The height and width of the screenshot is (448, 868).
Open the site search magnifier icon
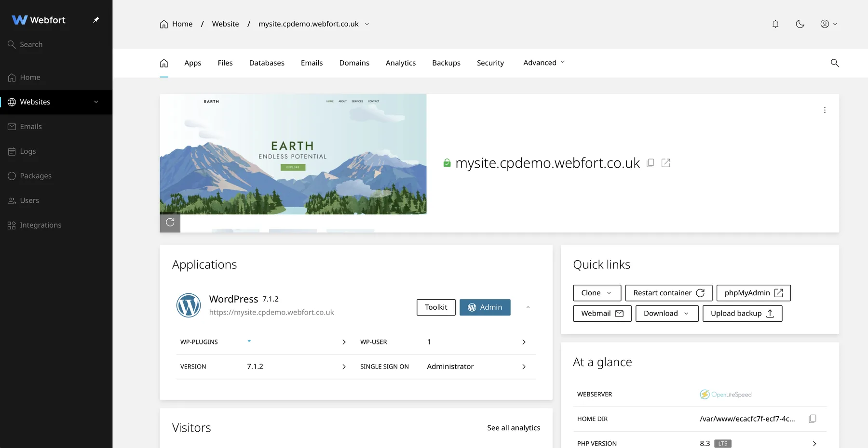point(835,63)
